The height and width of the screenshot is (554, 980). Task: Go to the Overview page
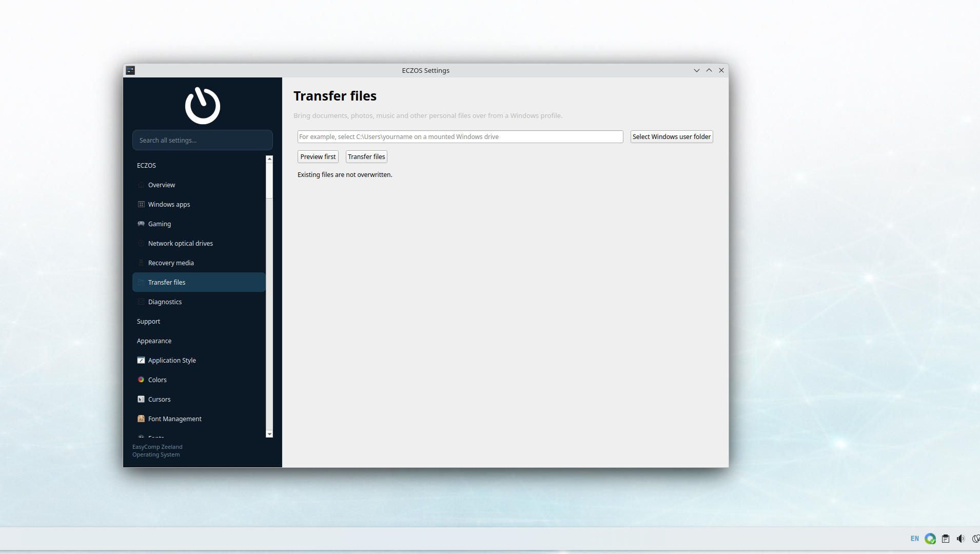(199, 185)
